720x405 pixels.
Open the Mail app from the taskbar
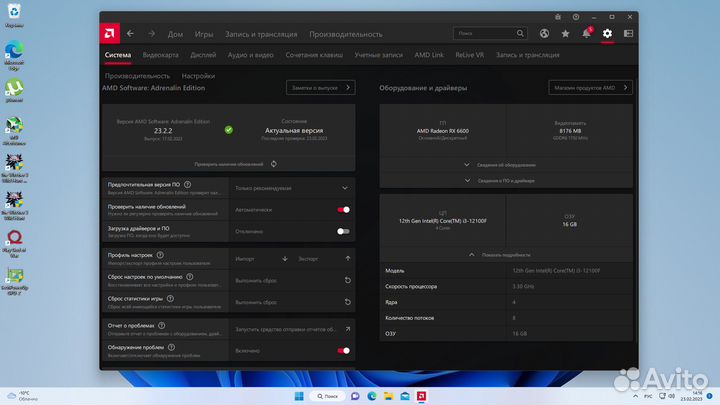tap(405, 396)
